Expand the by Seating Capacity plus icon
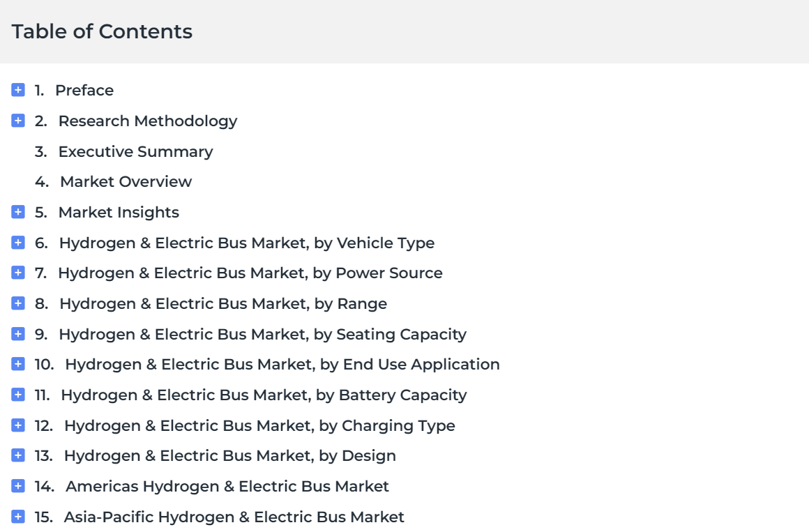The width and height of the screenshot is (809, 532). (18, 333)
